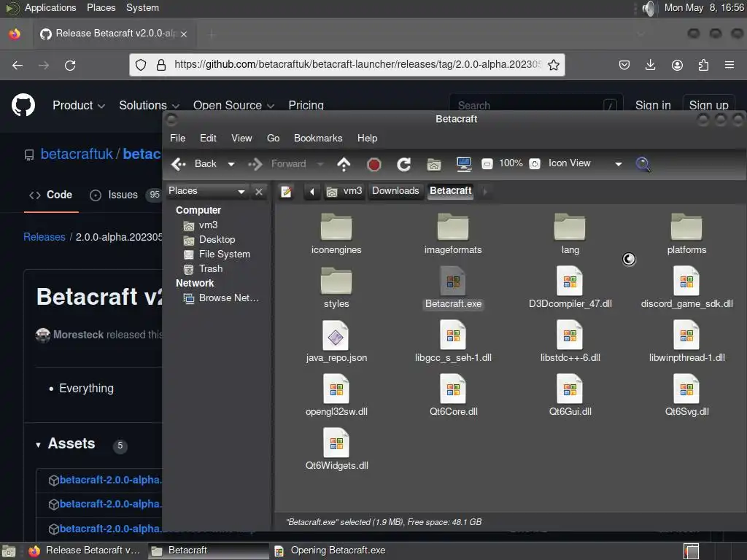Reload the current folder view

click(404, 164)
